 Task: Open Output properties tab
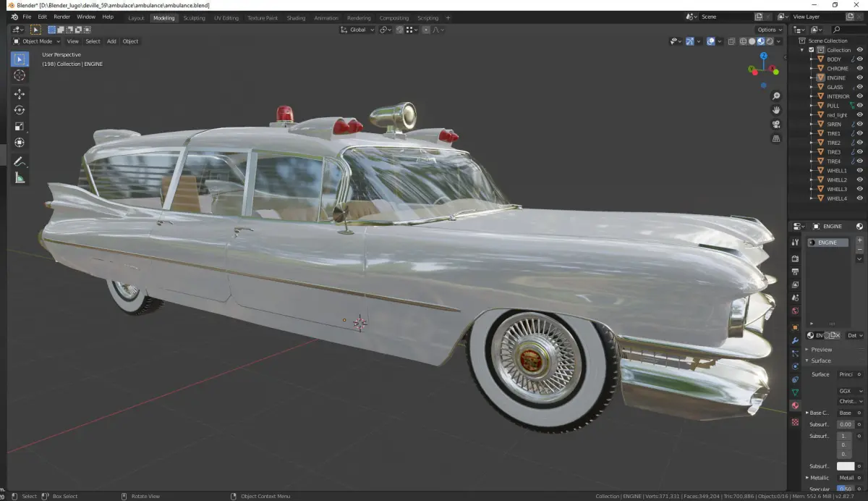[x=795, y=271]
